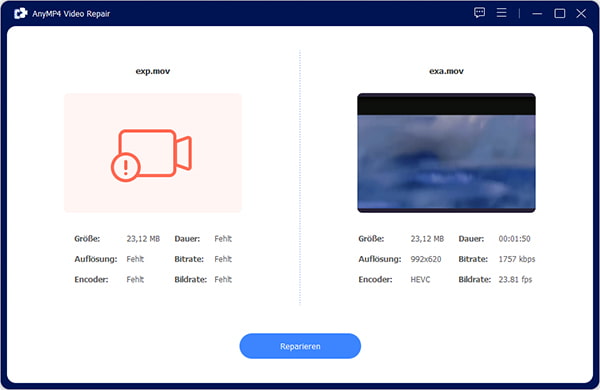Image resolution: width=600 pixels, height=390 pixels.
Task: Click the 992x620 resolution value
Action: [x=426, y=259]
